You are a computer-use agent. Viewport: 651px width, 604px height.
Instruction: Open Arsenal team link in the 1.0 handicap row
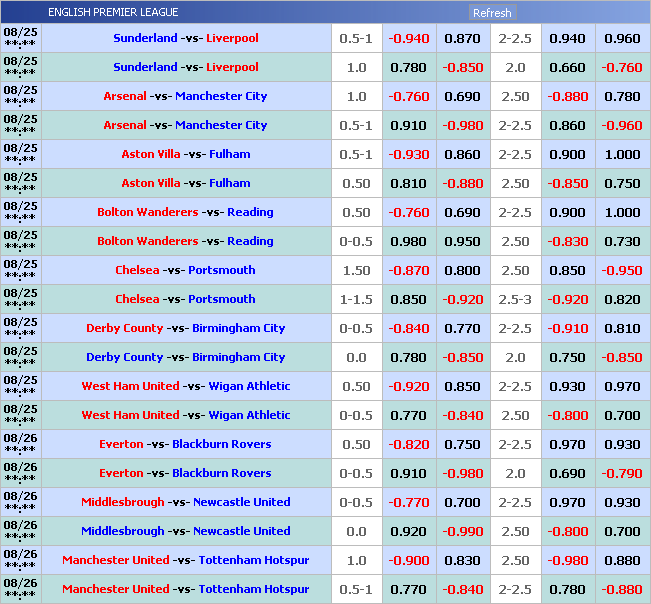[125, 97]
